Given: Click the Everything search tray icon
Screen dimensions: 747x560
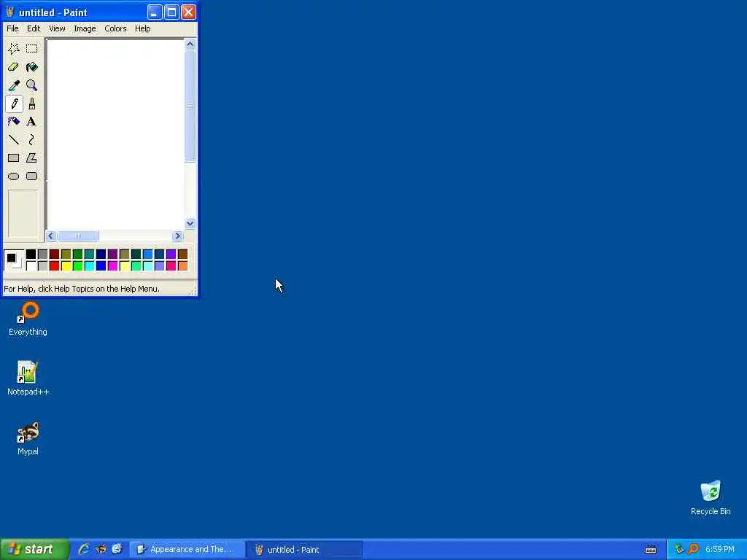Looking at the screenshot, I should tap(694, 549).
